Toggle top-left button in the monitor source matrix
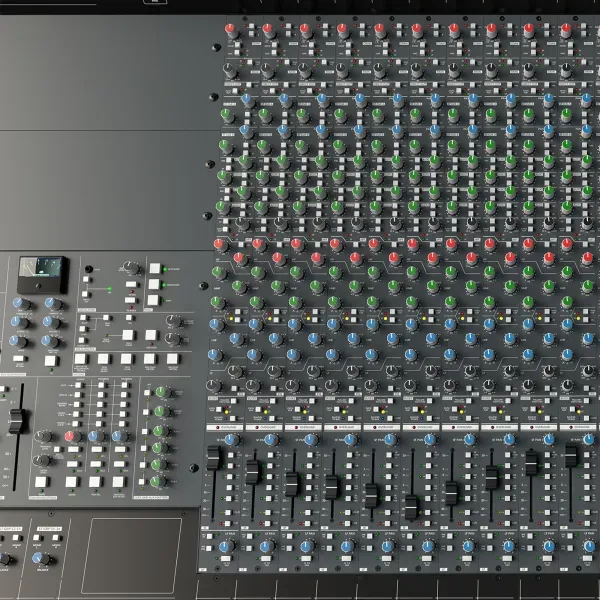Screen dimensions: 600x600 [x=79, y=385]
